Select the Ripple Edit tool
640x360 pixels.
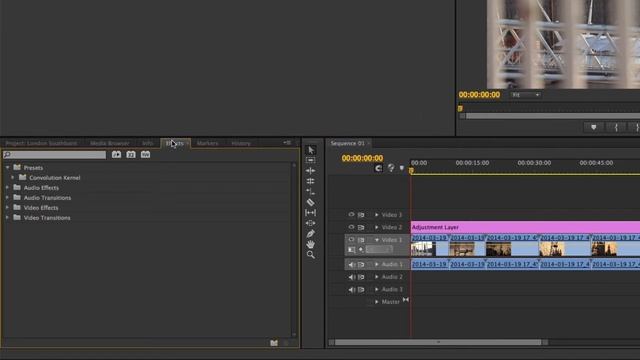coord(311,171)
